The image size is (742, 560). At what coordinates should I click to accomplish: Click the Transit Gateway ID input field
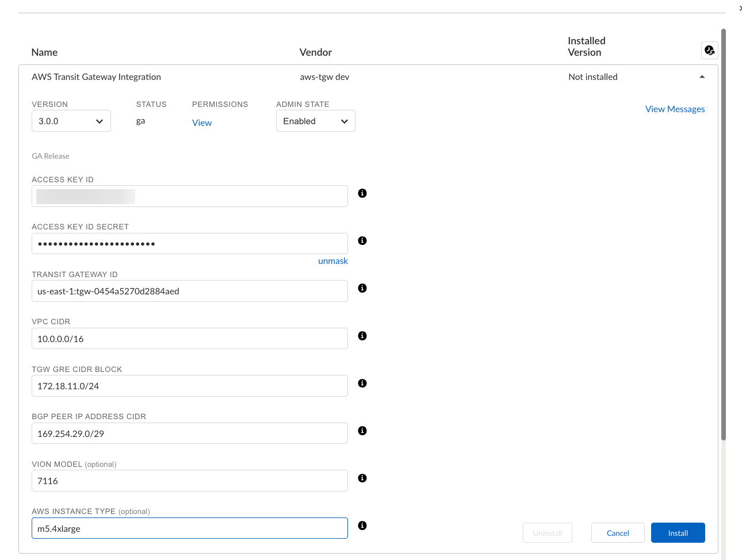coord(190,291)
